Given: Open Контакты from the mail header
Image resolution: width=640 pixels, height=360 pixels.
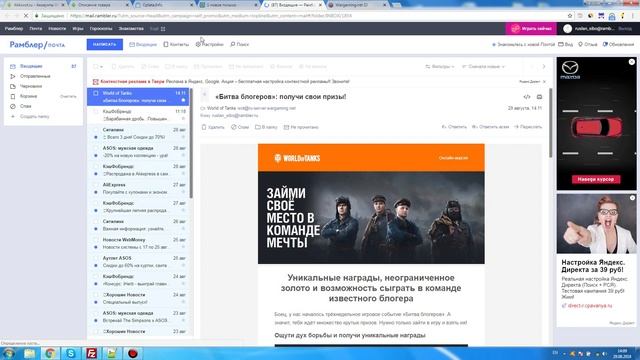Looking at the screenshot, I should point(176,44).
